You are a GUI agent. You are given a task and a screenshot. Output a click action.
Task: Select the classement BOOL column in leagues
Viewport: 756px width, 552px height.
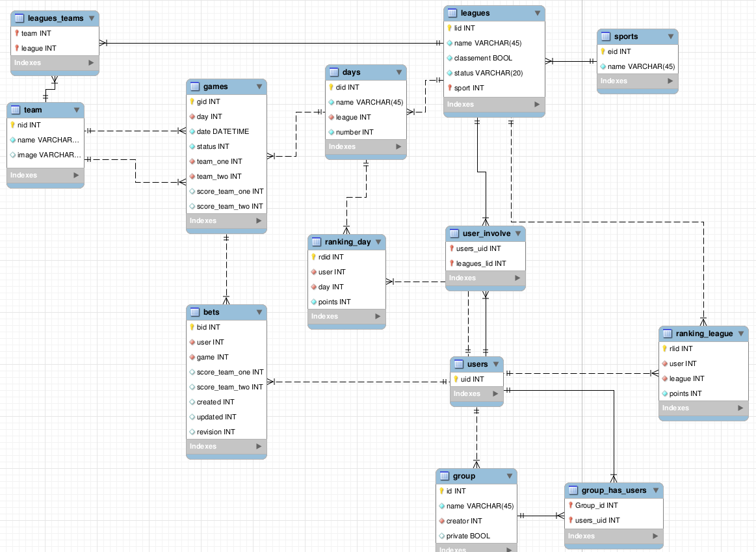coord(483,58)
